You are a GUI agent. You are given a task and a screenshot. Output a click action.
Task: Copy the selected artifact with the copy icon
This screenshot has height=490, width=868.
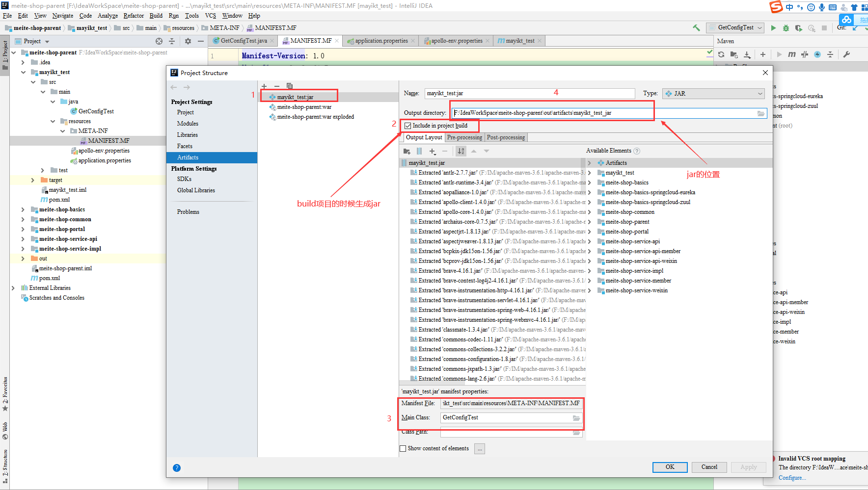point(290,86)
